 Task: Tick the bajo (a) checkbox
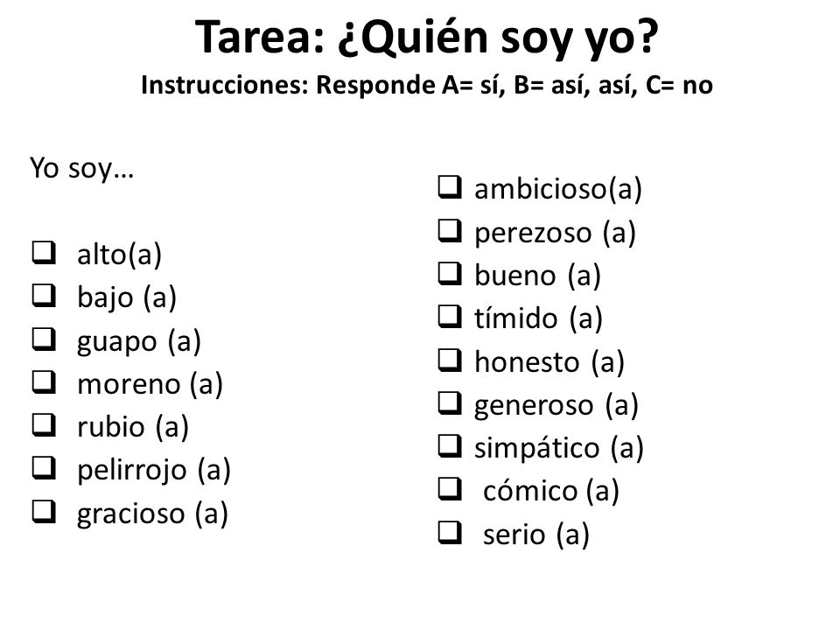[44, 296]
